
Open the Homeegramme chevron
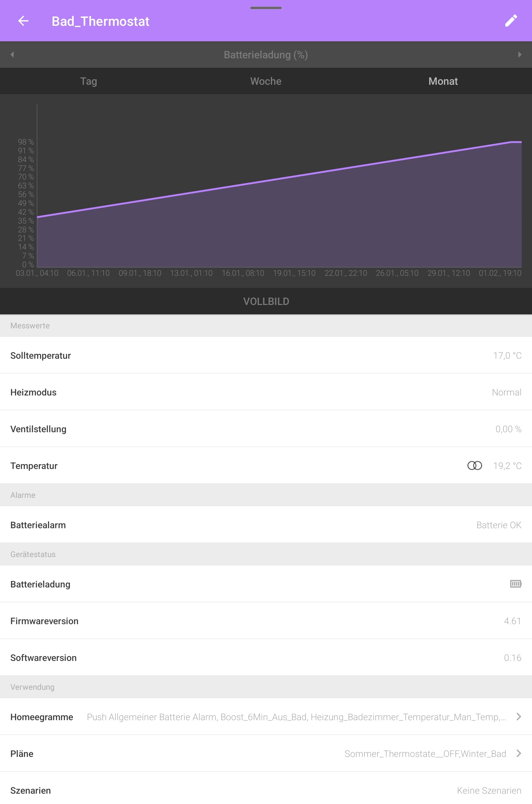pos(518,717)
